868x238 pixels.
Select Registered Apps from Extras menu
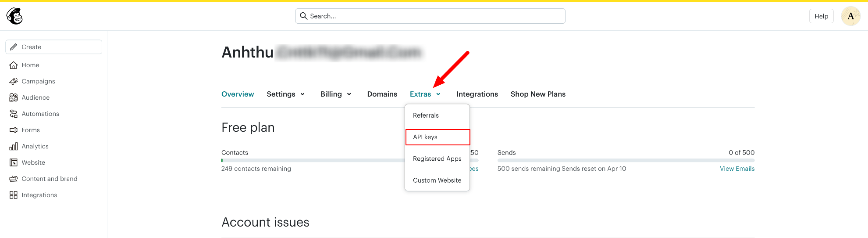click(437, 159)
